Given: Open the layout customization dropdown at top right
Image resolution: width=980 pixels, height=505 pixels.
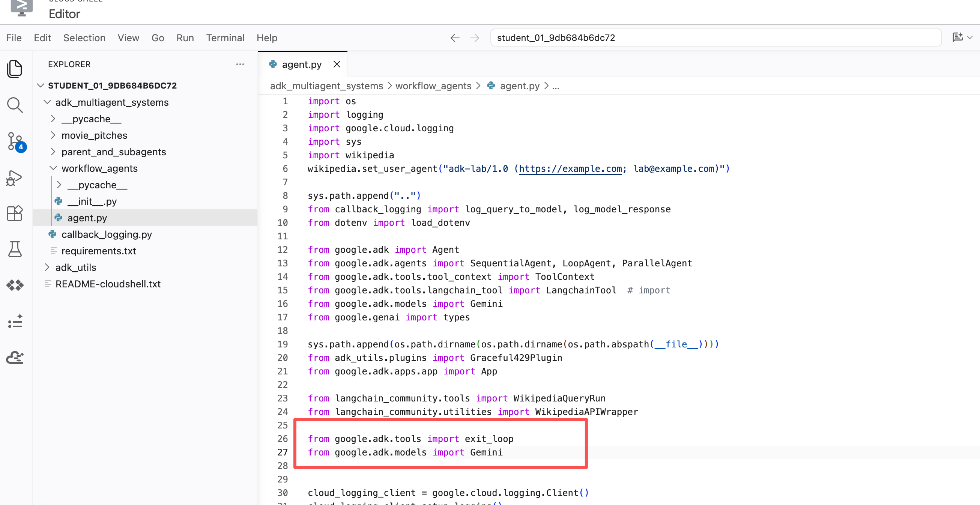Looking at the screenshot, I should click(x=962, y=37).
